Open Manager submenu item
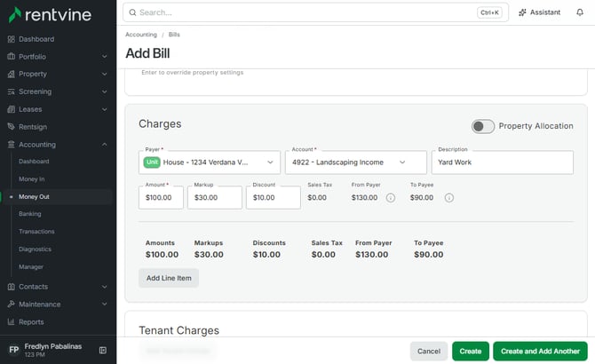 pyautogui.click(x=31, y=267)
